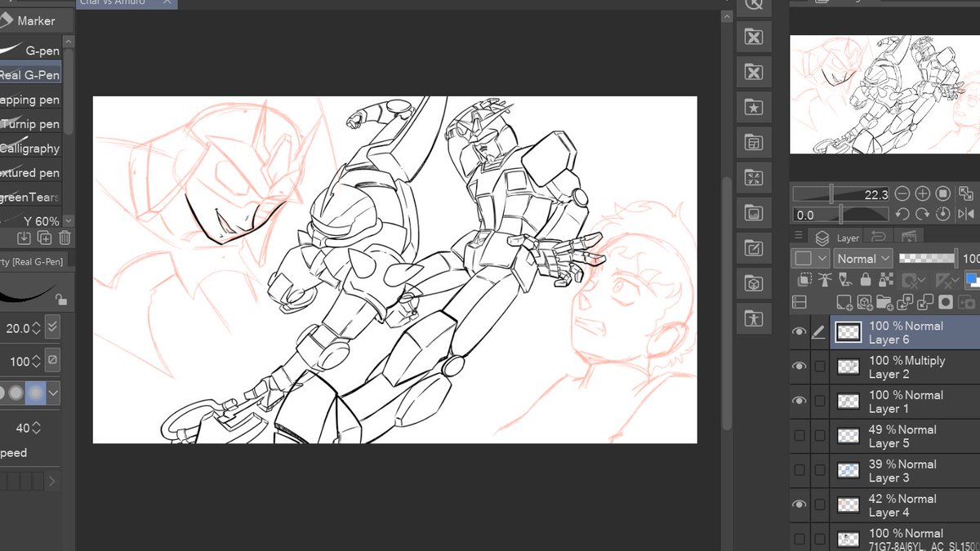
Task: Open the anti-aliasing dropdown arrow
Action: tap(54, 393)
